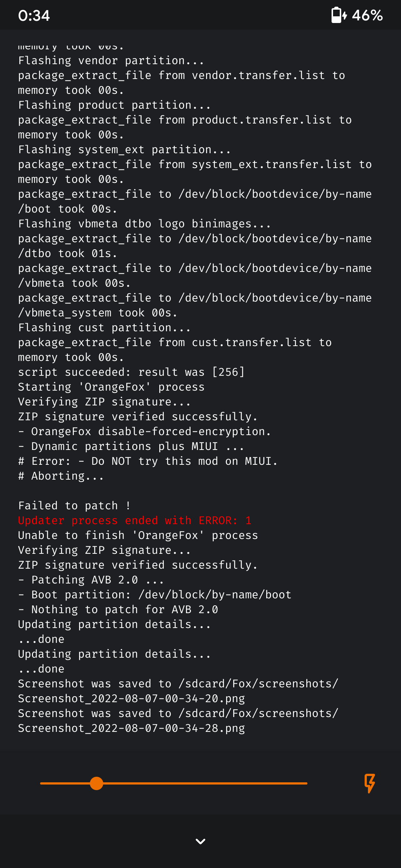Tap the 0:34 clock in status bar
The width and height of the screenshot is (401, 868).
point(34,16)
